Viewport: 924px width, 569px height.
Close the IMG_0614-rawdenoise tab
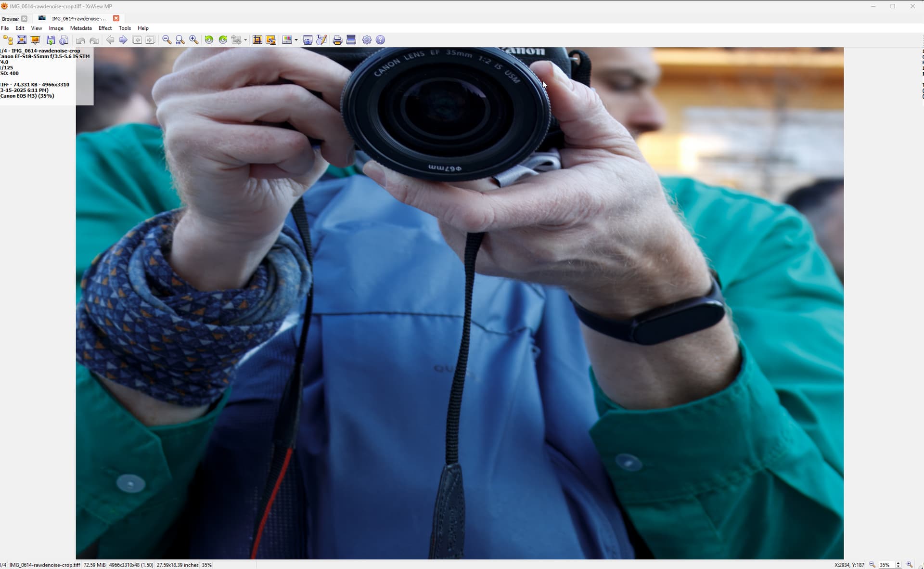(x=116, y=18)
